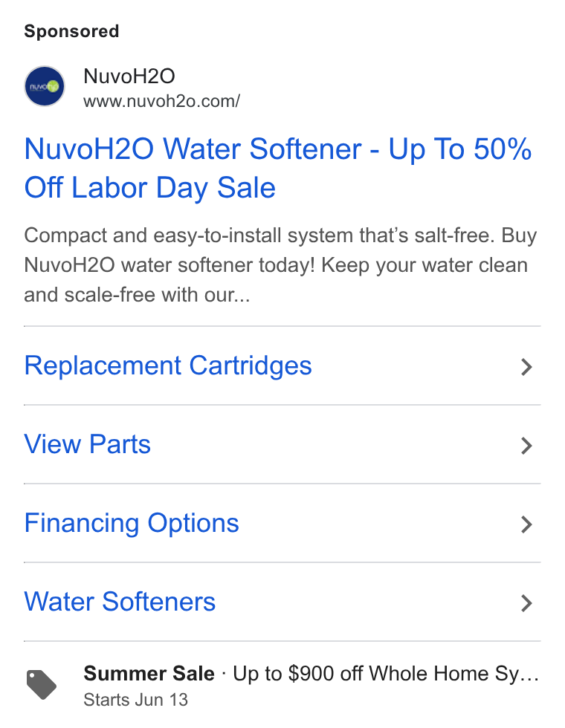The height and width of the screenshot is (728, 565).
Task: Click the NuvoH2O round logo icon
Action: click(x=44, y=86)
